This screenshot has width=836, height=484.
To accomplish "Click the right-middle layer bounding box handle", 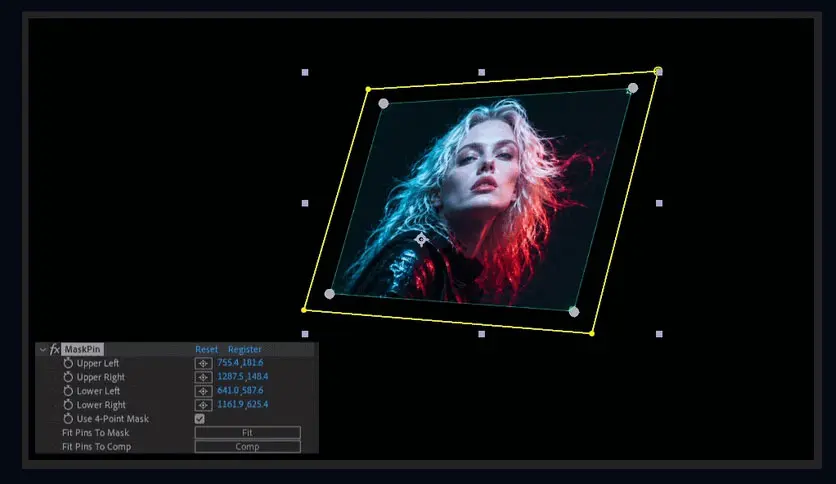I will (x=659, y=203).
